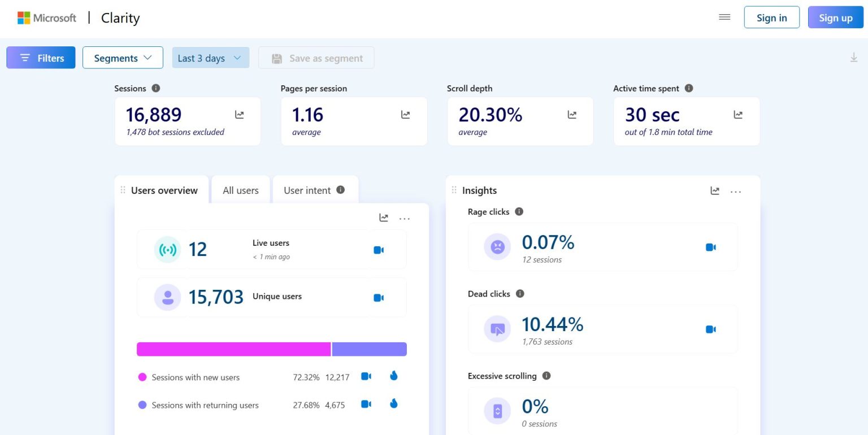Screen dimensions: 868x435
Task: View heatmap for returning users sessions
Action: (x=394, y=403)
